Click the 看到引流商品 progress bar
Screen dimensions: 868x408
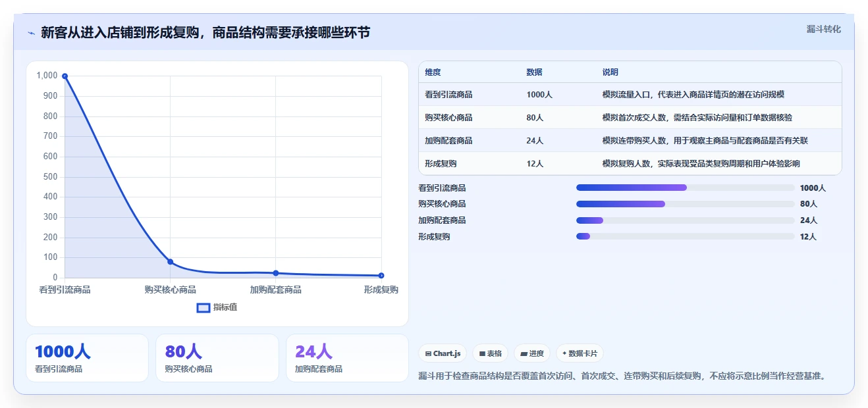685,188
